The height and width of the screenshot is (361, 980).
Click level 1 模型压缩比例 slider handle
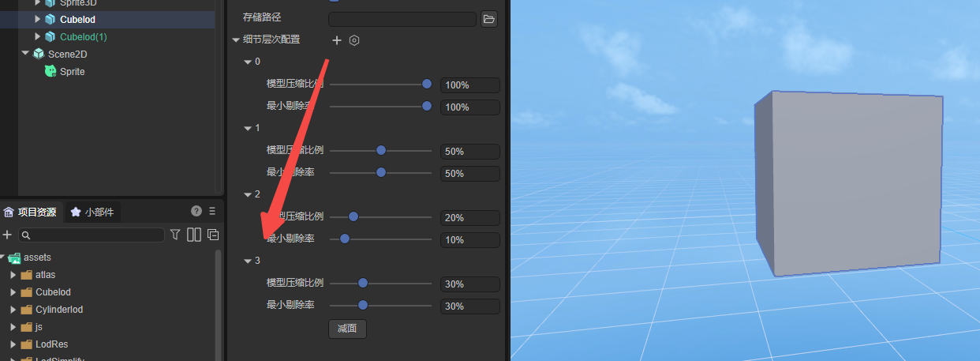(x=381, y=150)
